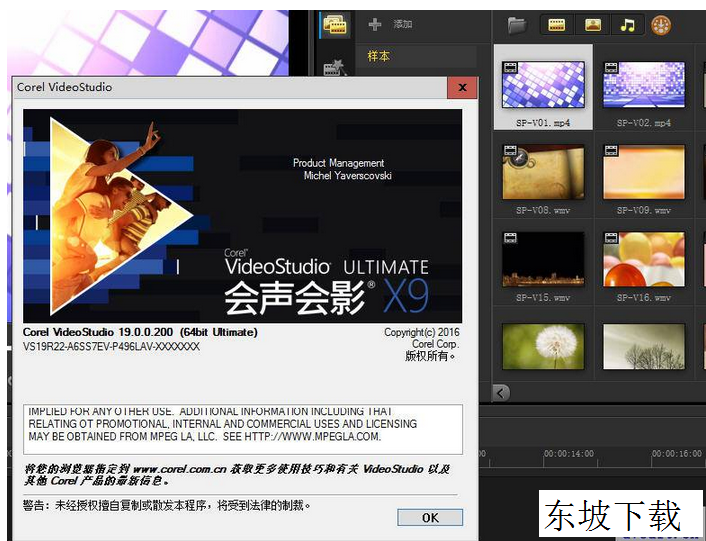This screenshot has width=706, height=541.
Task: Toggle the show audio files filter
Action: (x=627, y=25)
